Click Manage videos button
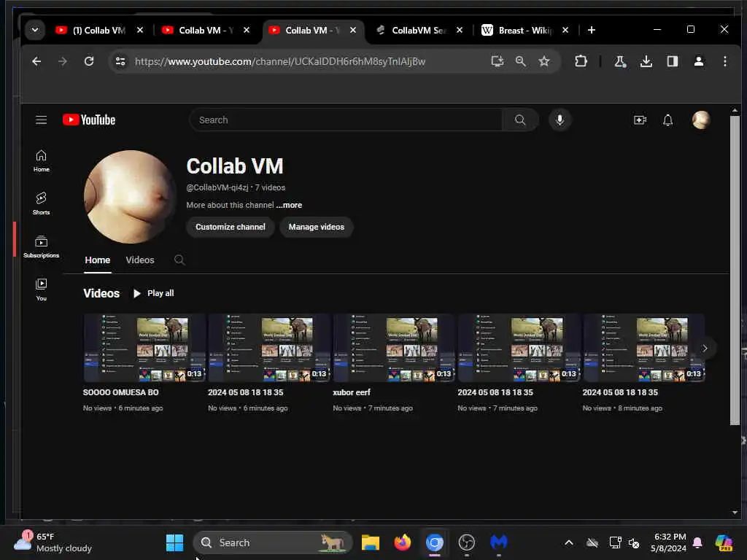 [x=317, y=227]
